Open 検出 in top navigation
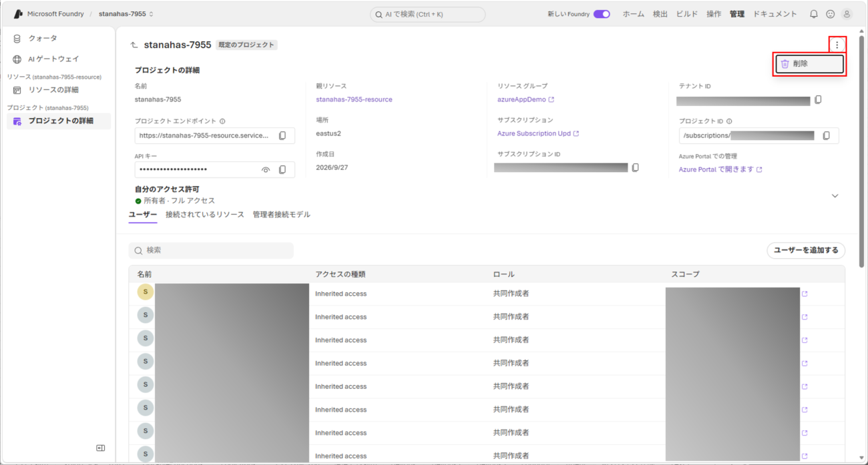Viewport: 868px width, 465px height. point(660,14)
